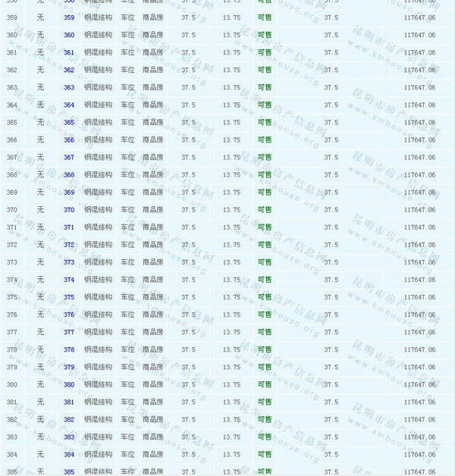455x476 pixels.
Task: Open blue parking unit link 373
Action: pos(69,262)
